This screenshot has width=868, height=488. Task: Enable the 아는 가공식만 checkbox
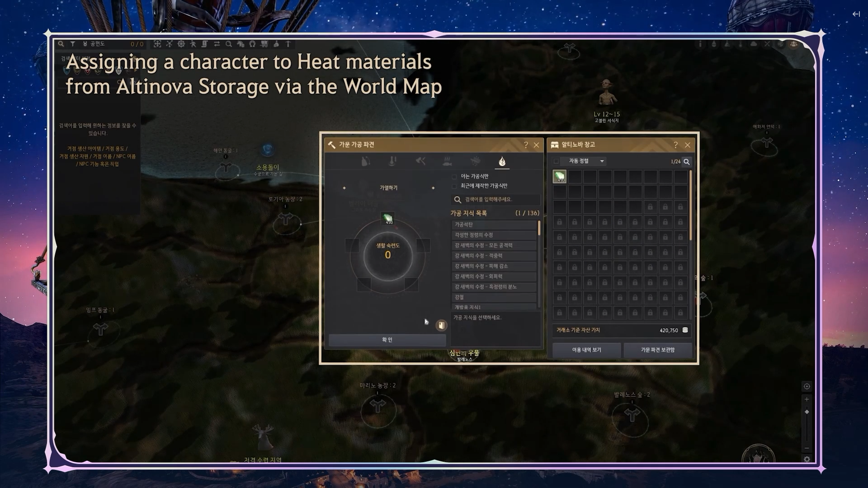pyautogui.click(x=454, y=176)
